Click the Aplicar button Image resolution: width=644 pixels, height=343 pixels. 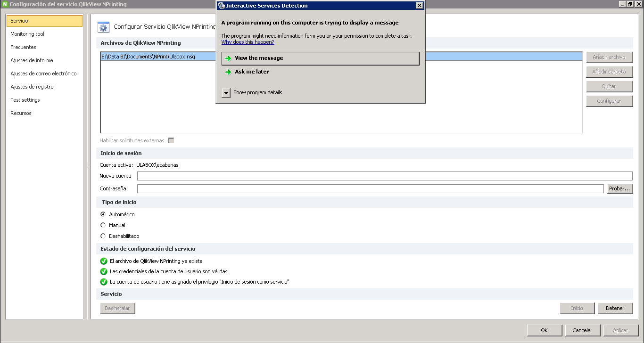[x=620, y=330]
